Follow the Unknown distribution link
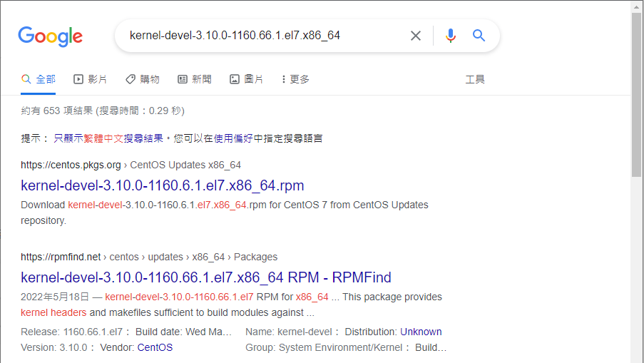Viewport: 644px width, 363px height. point(421,332)
